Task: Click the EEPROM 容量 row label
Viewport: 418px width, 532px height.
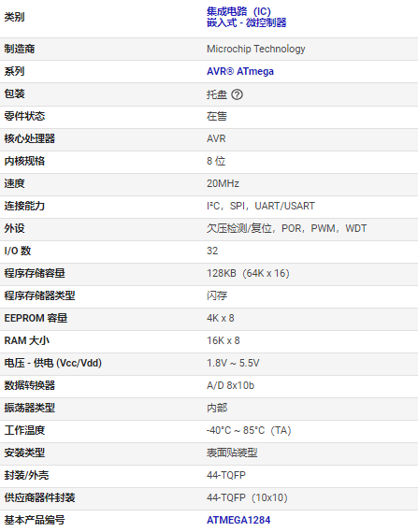Action: (x=36, y=318)
